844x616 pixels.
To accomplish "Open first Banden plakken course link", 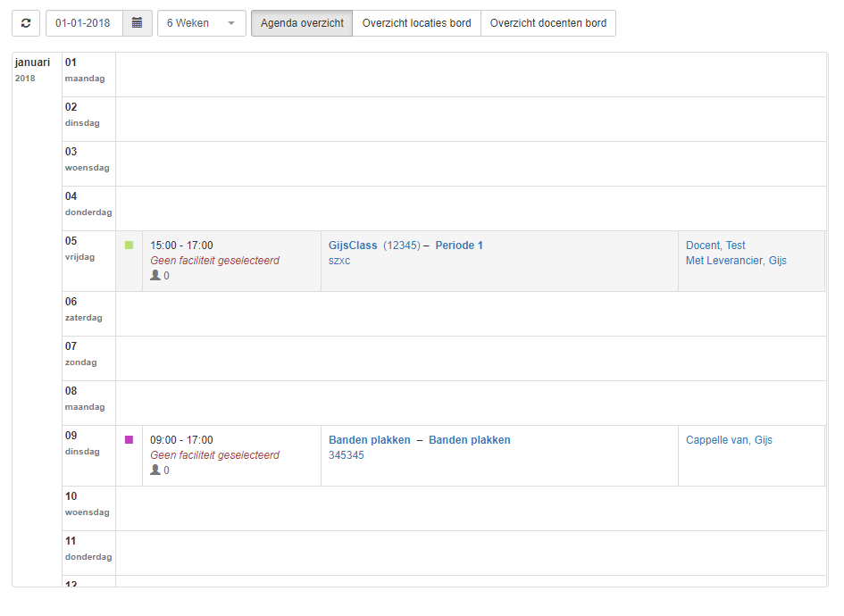I will (370, 440).
